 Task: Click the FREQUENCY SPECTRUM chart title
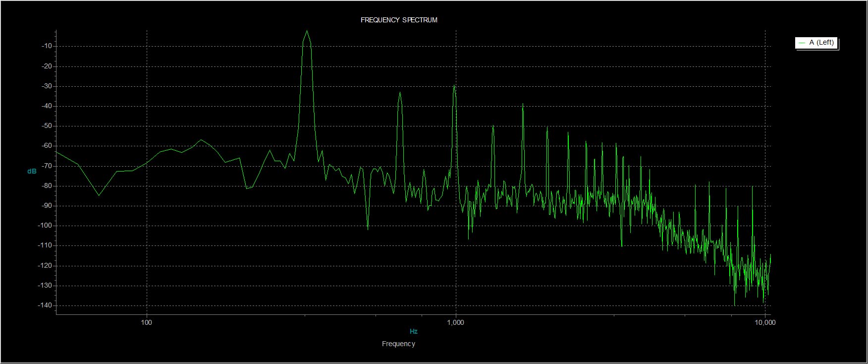tap(399, 20)
